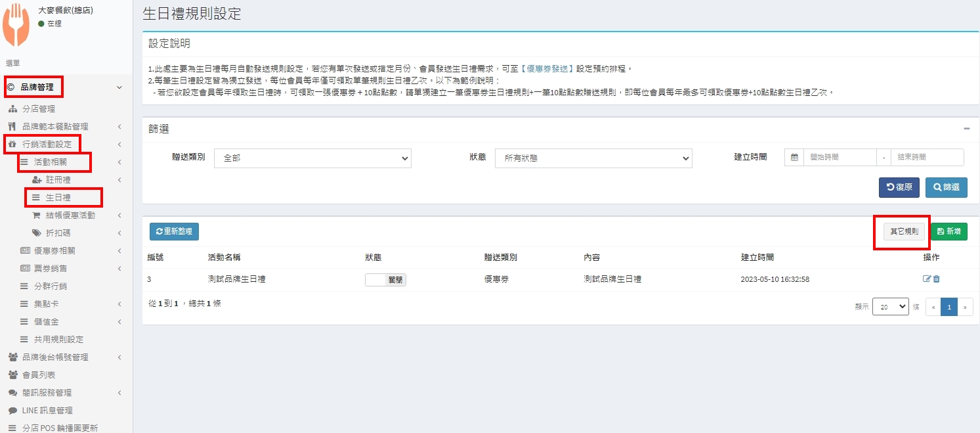
Task: Open the page size dropdown showing 20
Action: [890, 307]
